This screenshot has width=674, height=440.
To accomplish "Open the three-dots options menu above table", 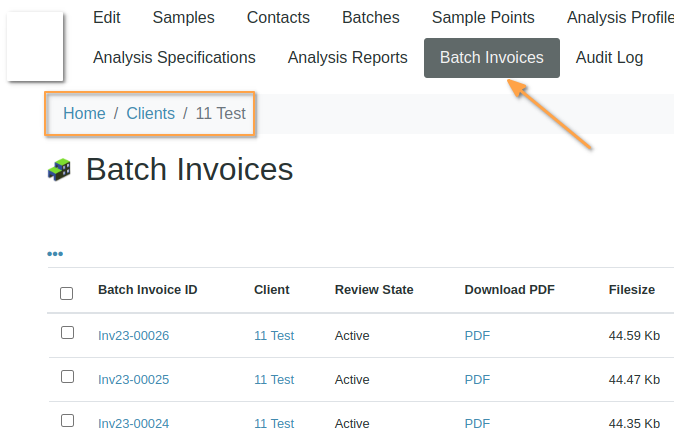I will pos(55,254).
